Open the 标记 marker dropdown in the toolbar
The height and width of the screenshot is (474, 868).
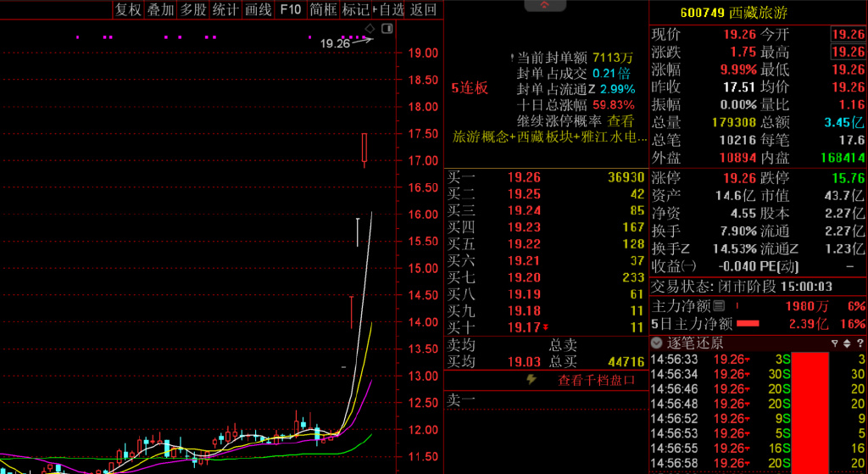point(356,9)
